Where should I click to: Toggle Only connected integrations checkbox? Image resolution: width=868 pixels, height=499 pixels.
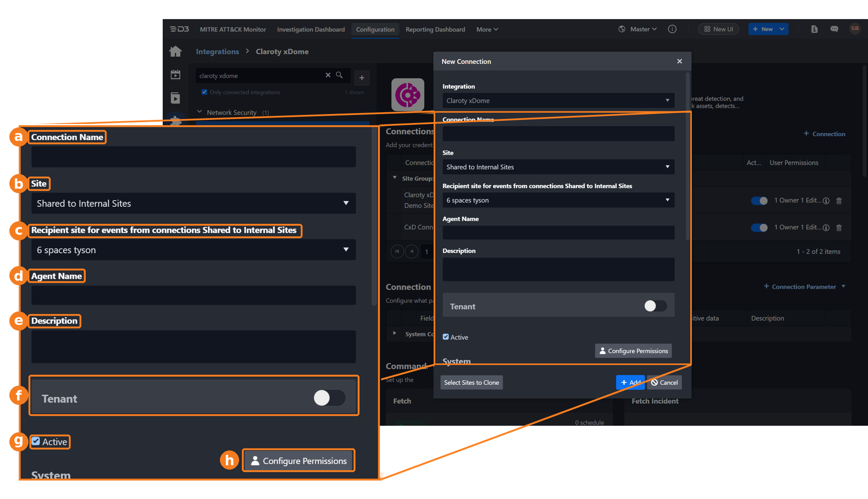pos(204,92)
